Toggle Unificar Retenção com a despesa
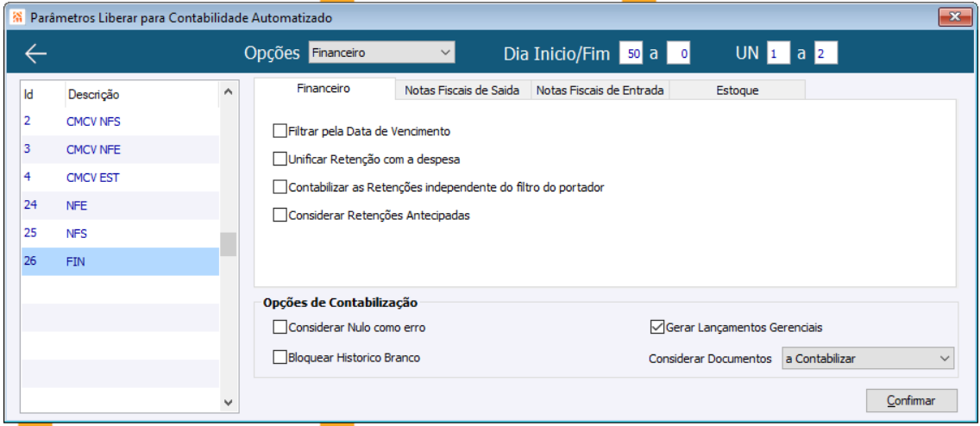 280,160
